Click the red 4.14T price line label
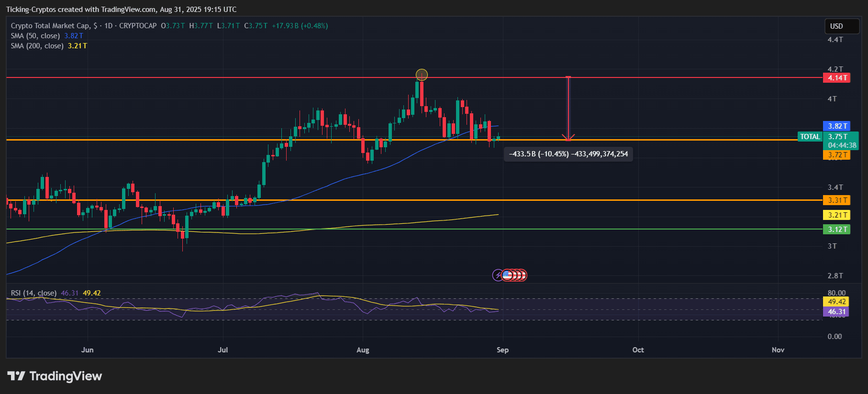The width and height of the screenshot is (868, 394). click(836, 78)
